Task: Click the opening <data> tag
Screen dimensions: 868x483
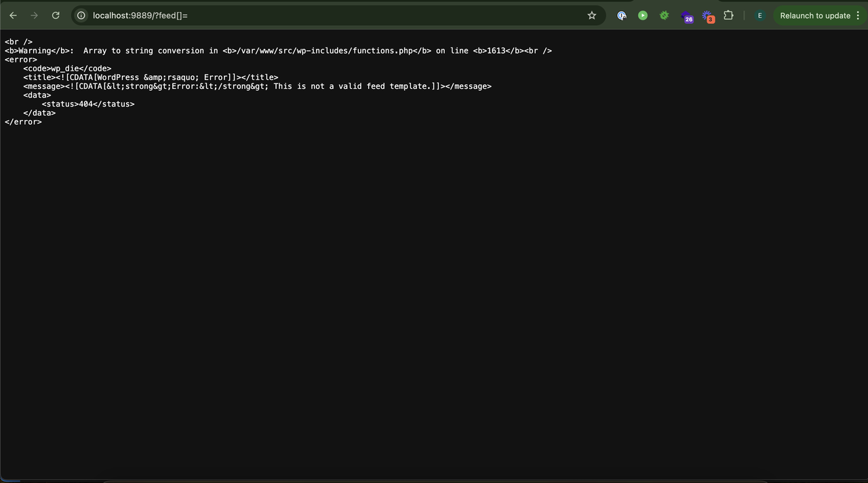Action: [37, 95]
